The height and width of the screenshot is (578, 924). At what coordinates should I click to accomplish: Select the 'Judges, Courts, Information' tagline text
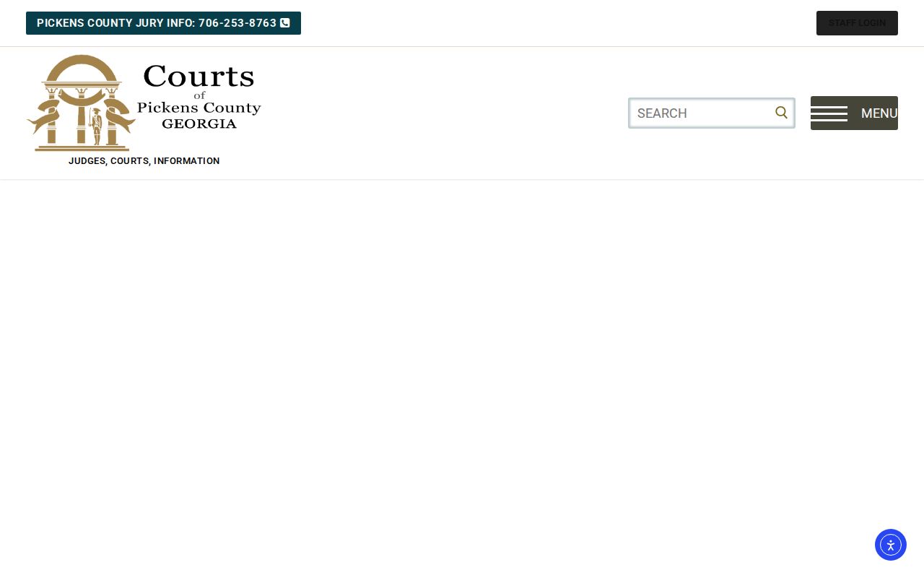144,161
